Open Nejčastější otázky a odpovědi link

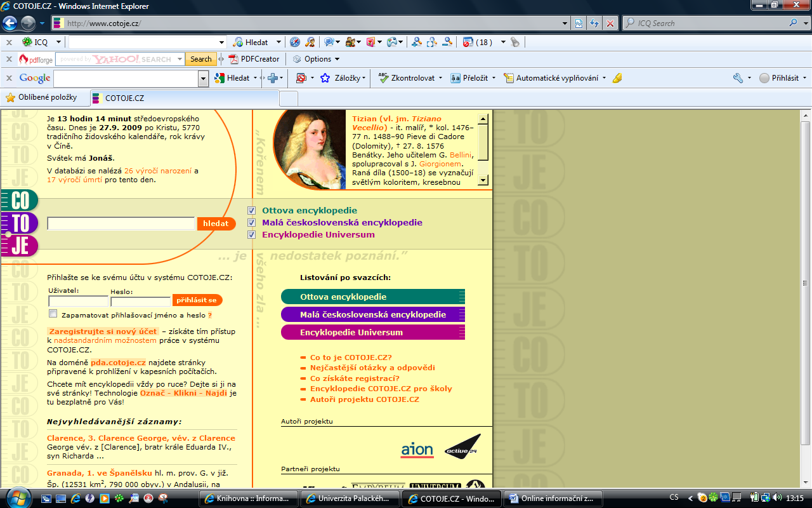[x=372, y=368]
